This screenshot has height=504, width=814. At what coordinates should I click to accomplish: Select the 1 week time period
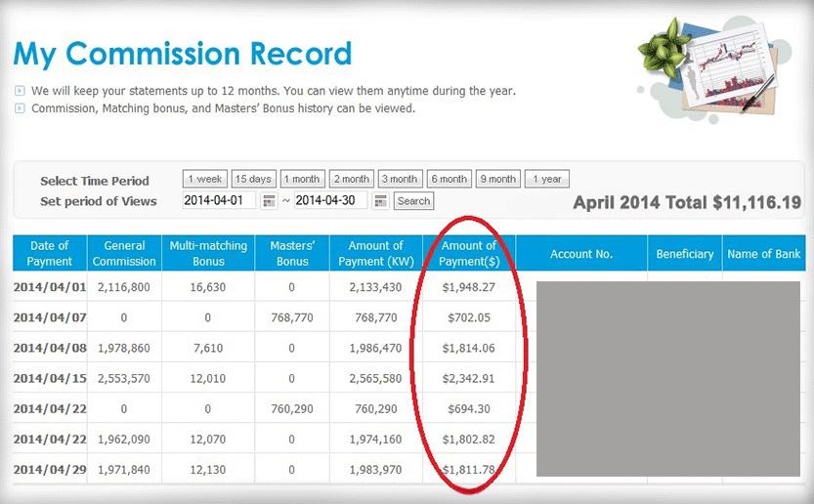[205, 180]
